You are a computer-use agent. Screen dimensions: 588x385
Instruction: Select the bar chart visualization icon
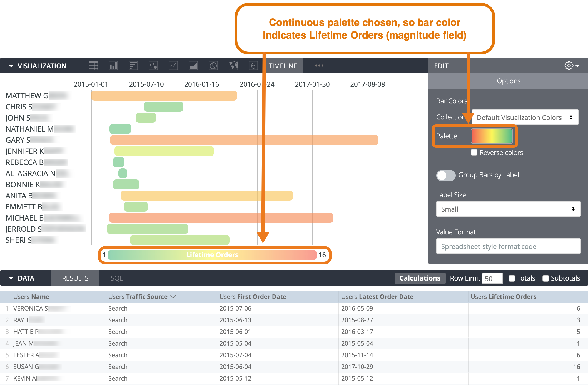point(133,66)
